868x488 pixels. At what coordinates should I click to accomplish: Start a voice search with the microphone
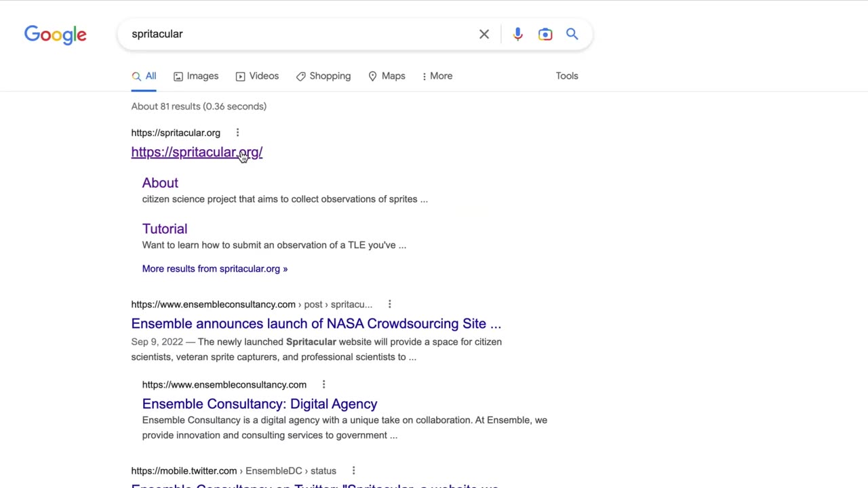[517, 34]
